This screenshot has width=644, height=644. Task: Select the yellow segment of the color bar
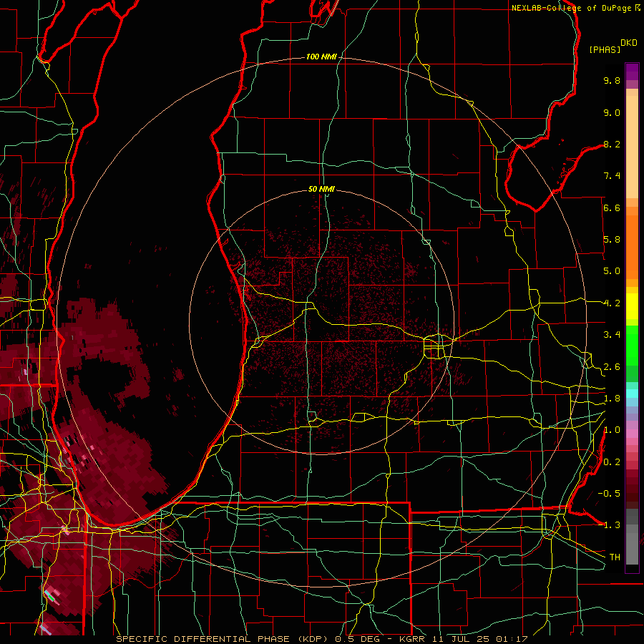click(632, 306)
